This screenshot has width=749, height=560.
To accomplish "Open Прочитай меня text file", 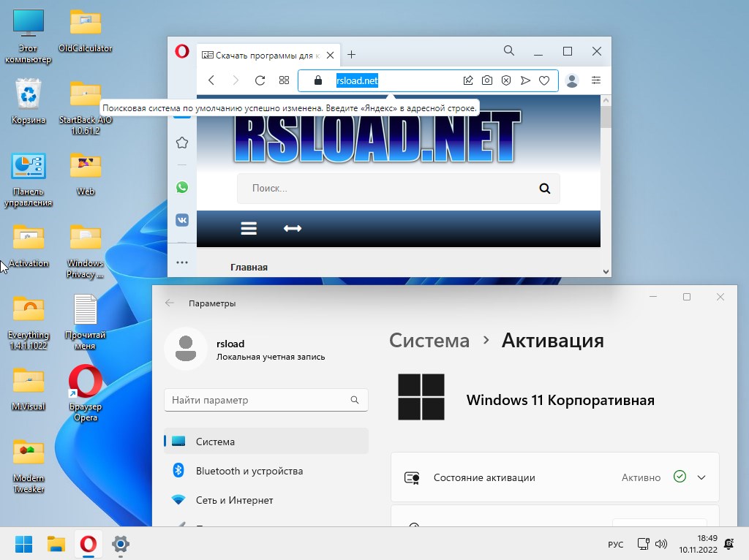I will (85, 322).
